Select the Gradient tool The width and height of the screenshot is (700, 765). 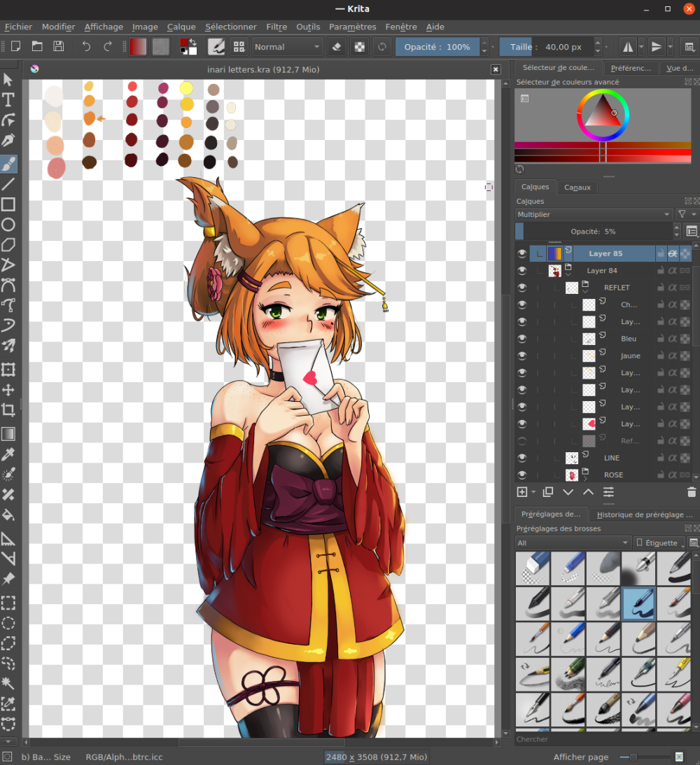tap(8, 434)
